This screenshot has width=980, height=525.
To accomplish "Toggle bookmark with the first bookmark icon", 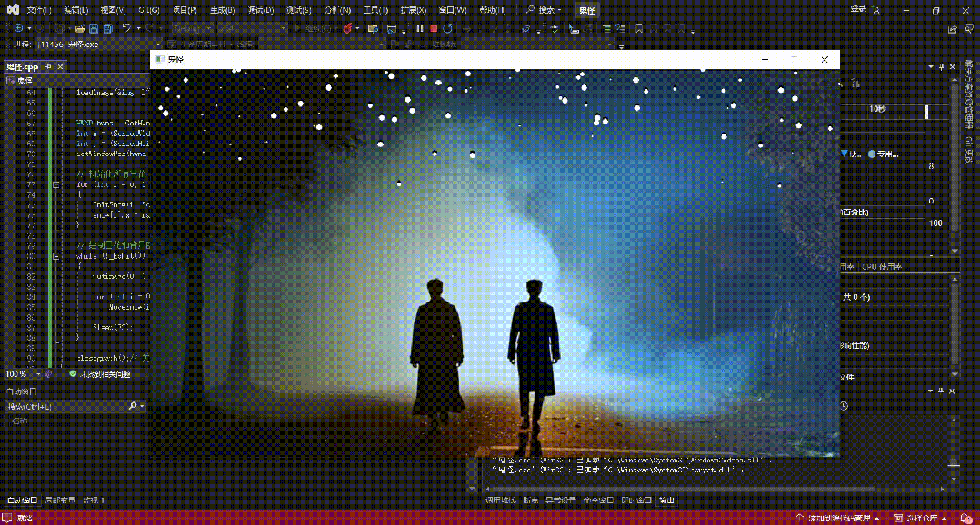I will pyautogui.click(x=639, y=28).
